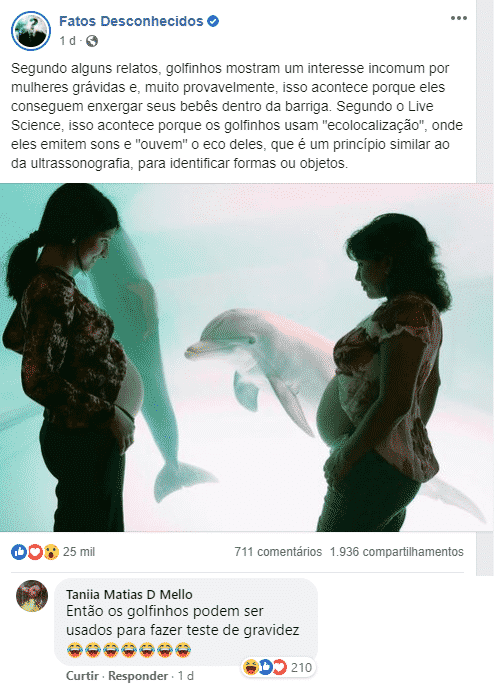Click Responder under the comment
Viewport: 494px width, 690px height.
[x=138, y=675]
